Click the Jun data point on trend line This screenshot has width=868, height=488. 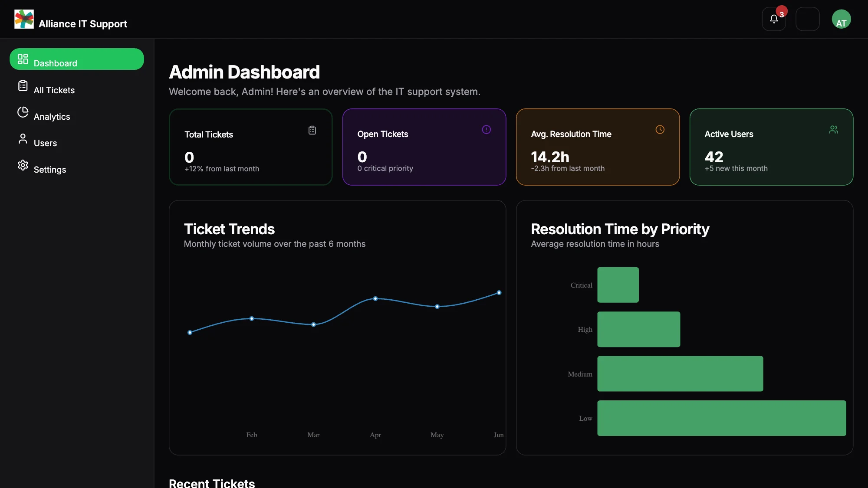[x=499, y=293]
